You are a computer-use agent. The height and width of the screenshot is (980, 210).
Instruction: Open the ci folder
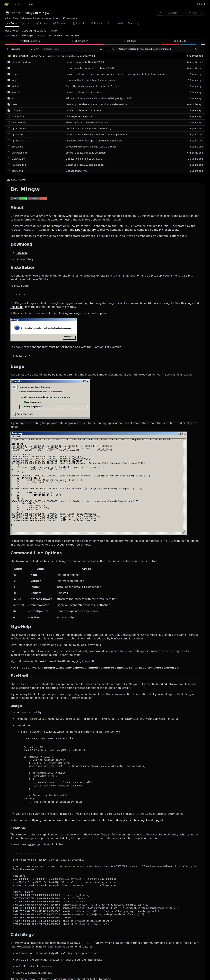click(13, 68)
